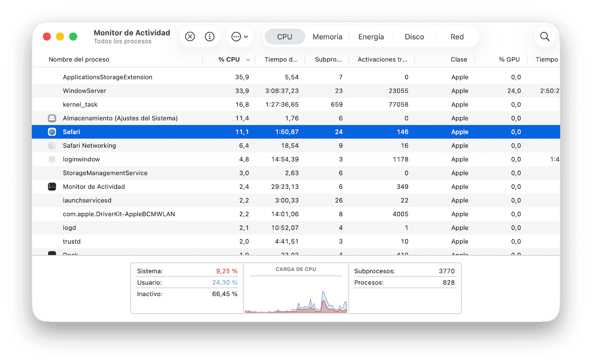Click the Tiempo column header at right edge
Image resolution: width=592 pixels, height=364 pixels.
[547, 59]
